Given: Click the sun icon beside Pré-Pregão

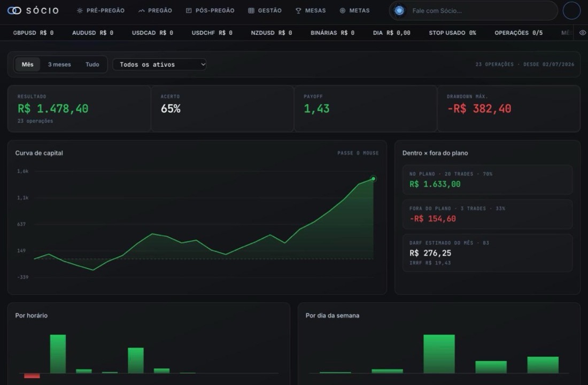Looking at the screenshot, I should (80, 11).
